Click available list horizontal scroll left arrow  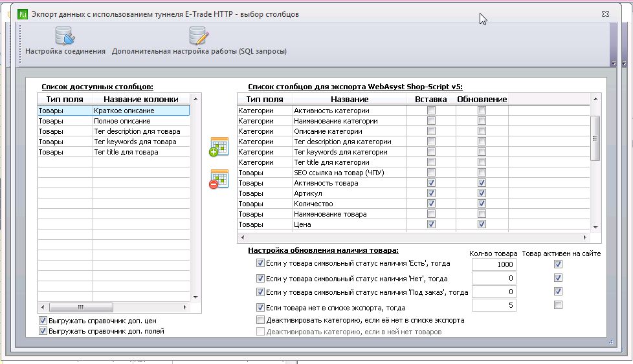pos(43,307)
